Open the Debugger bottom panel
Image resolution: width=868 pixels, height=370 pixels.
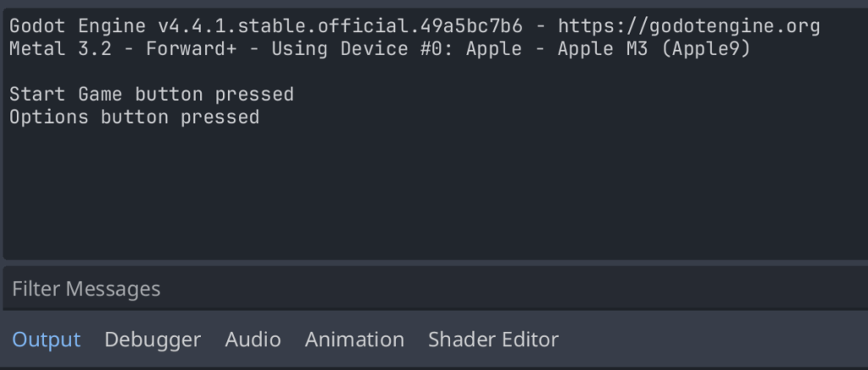pos(153,340)
